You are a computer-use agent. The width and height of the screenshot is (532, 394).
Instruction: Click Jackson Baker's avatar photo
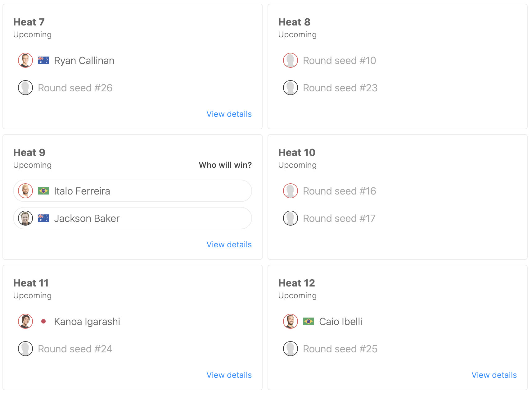click(25, 218)
